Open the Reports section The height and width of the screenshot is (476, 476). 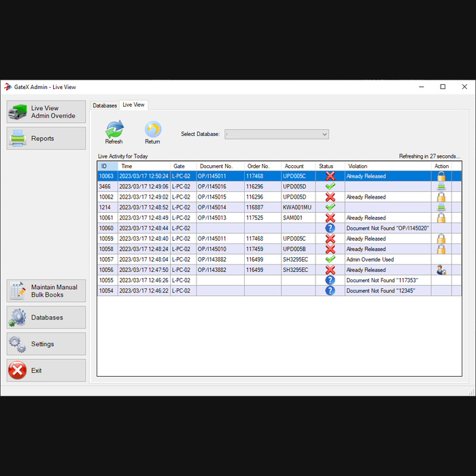click(x=46, y=138)
